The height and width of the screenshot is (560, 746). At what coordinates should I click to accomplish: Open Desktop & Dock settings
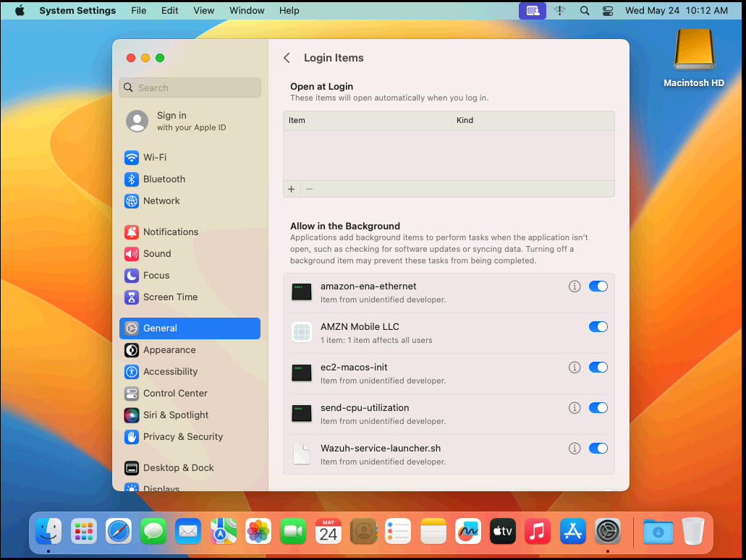(178, 467)
